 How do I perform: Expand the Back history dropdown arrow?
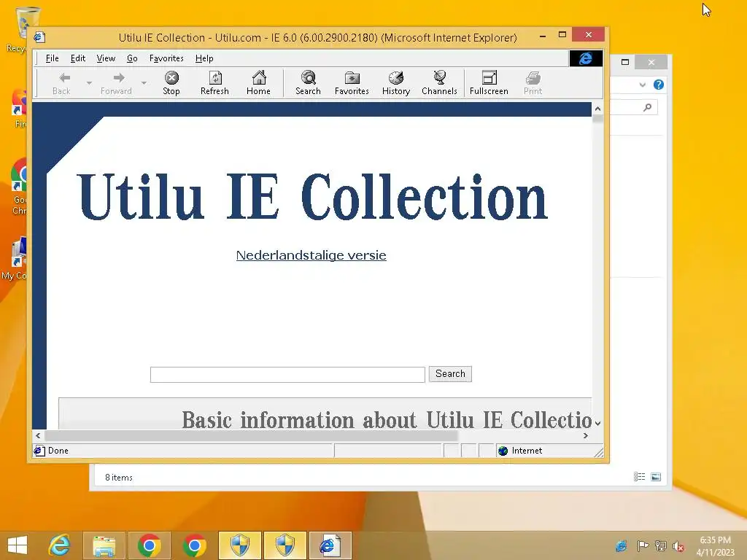tap(89, 83)
